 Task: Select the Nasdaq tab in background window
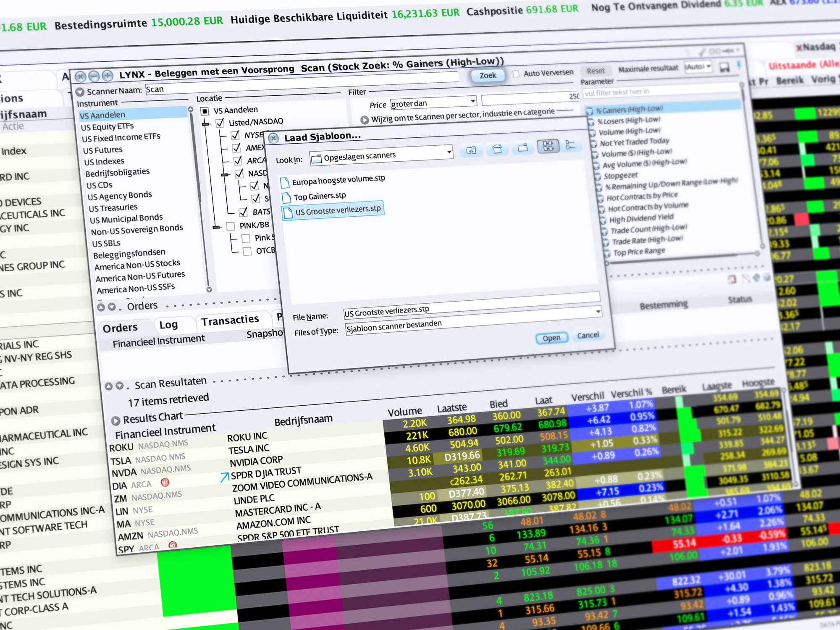tap(816, 47)
